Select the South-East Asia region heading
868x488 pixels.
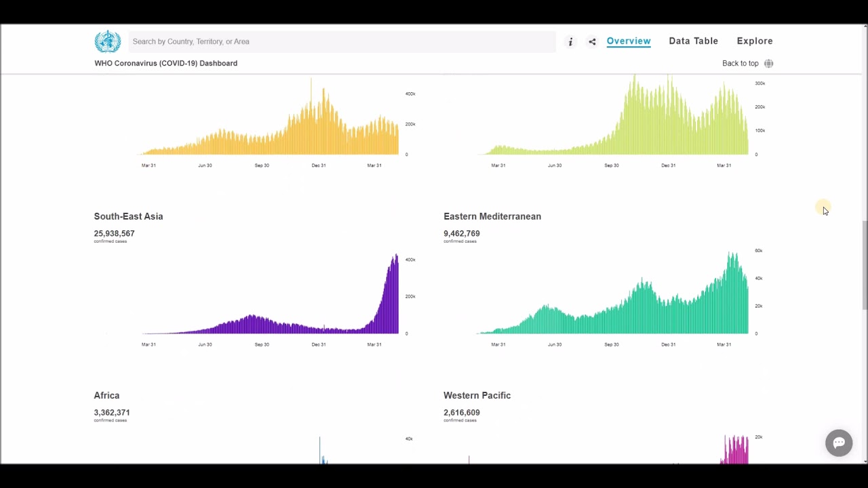pyautogui.click(x=128, y=216)
